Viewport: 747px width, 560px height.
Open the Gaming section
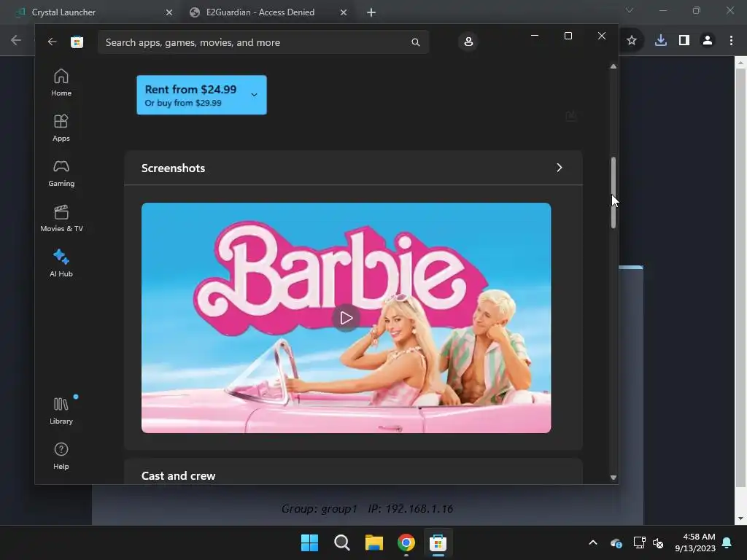click(x=61, y=173)
